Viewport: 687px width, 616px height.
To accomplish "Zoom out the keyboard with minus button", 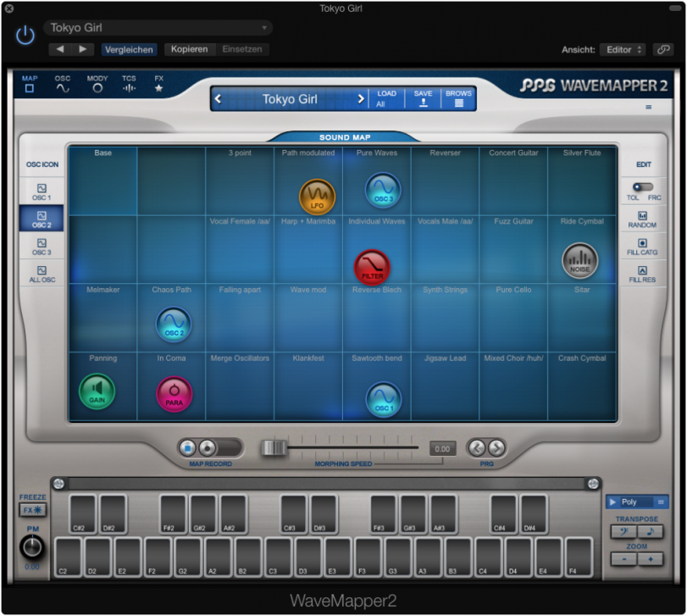I will point(624,559).
